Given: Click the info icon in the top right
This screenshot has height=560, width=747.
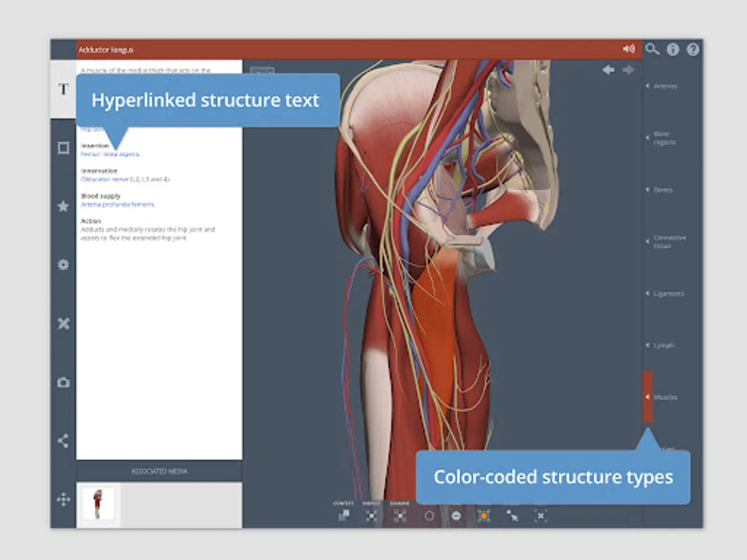Looking at the screenshot, I should (x=672, y=50).
